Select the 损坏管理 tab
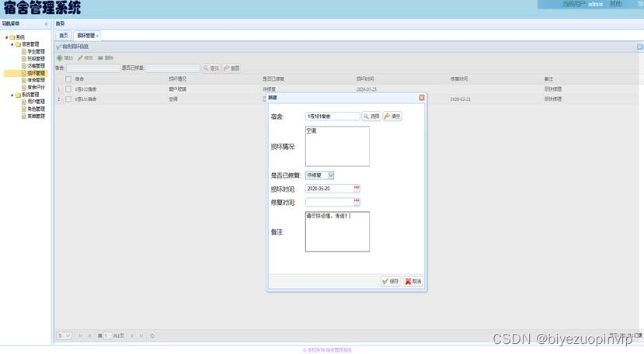 click(85, 36)
